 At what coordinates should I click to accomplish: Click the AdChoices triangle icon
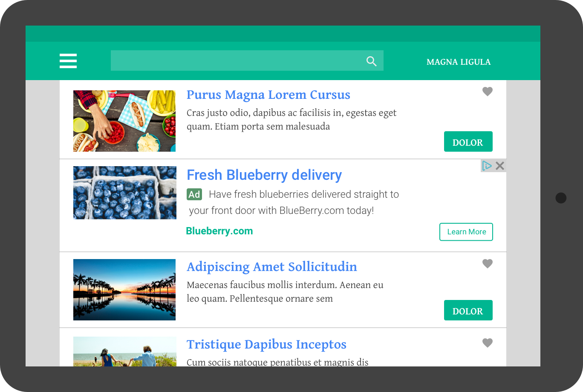[x=487, y=166]
